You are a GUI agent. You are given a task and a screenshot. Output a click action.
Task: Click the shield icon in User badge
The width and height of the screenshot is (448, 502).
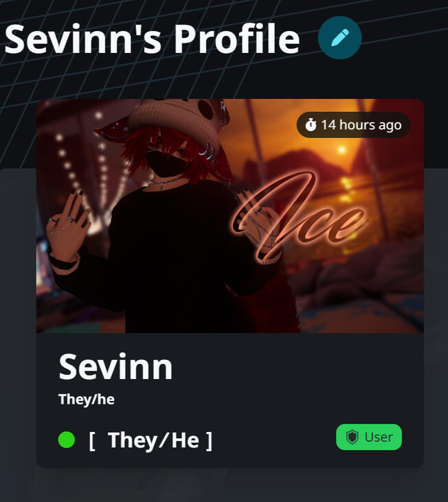tap(352, 437)
